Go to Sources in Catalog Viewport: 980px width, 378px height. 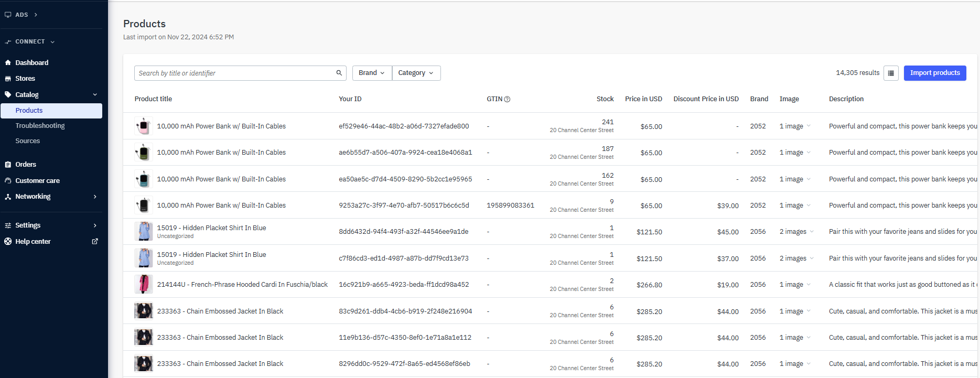point(28,141)
